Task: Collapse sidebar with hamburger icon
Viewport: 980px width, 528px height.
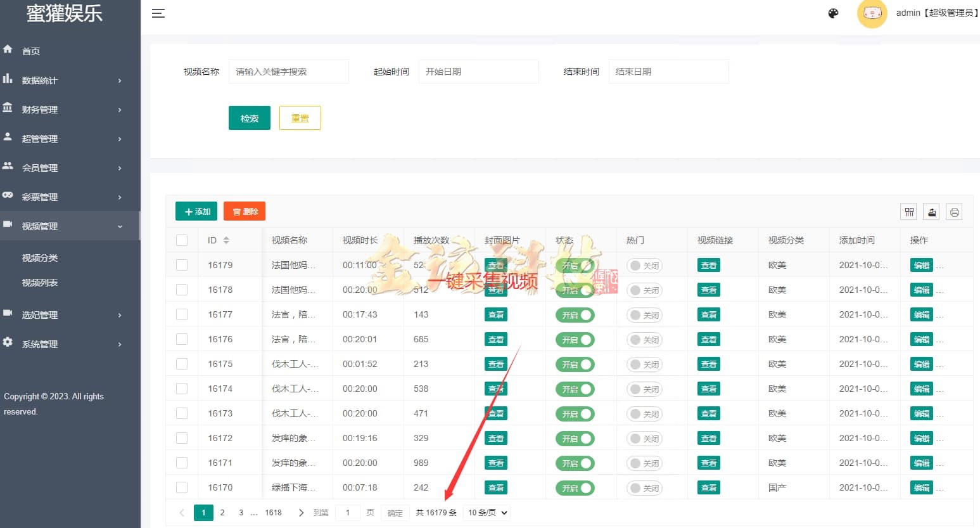Action: click(x=158, y=13)
